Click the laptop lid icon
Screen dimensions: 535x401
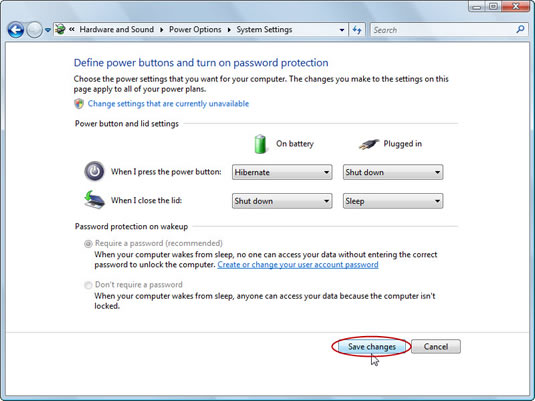click(94, 200)
